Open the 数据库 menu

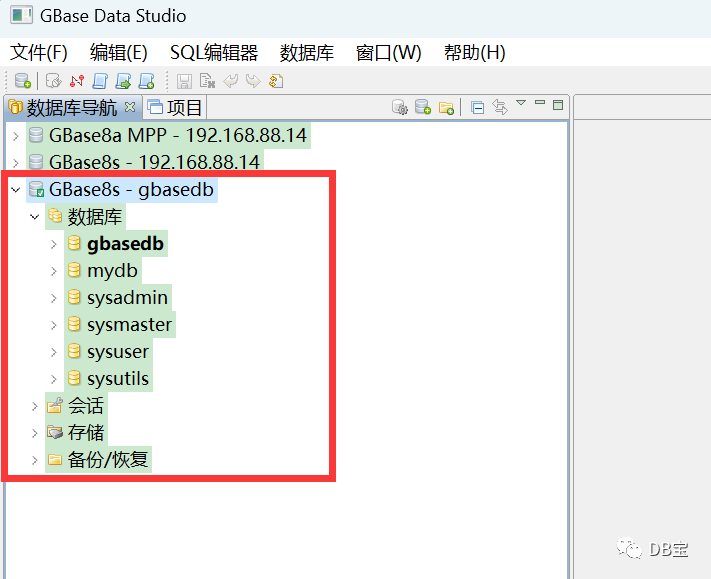[307, 53]
